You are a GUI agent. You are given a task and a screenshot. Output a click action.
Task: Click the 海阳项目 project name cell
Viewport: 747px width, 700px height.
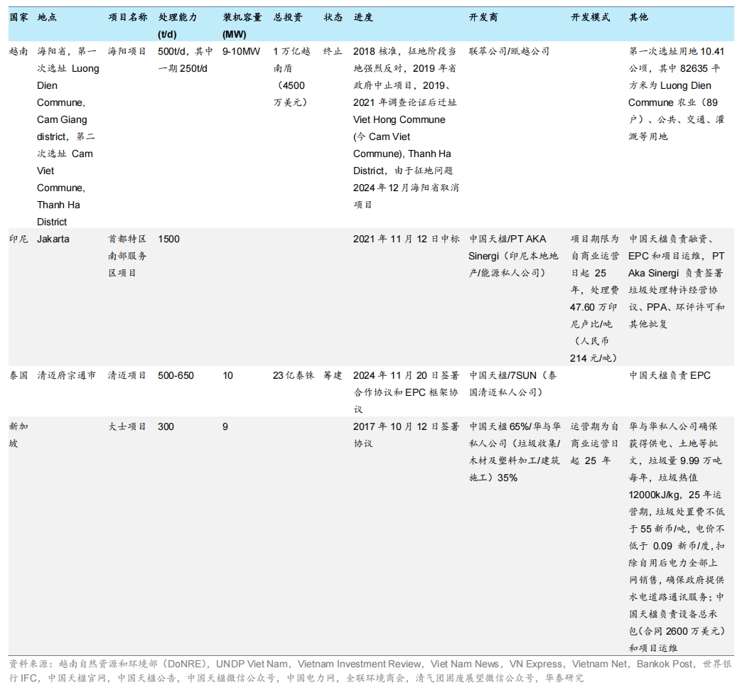coord(127,51)
